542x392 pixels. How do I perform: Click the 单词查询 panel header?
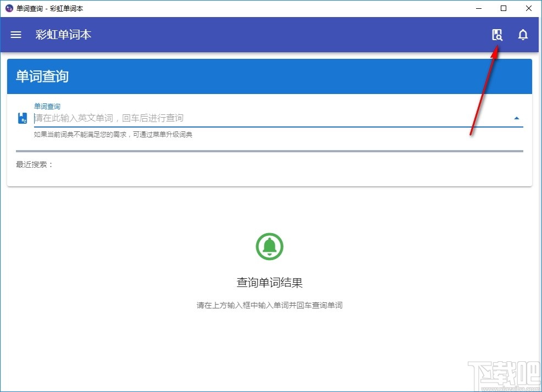[x=42, y=76]
